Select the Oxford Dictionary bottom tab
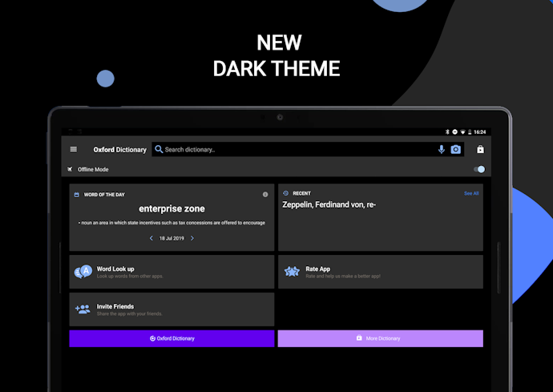 pyautogui.click(x=172, y=338)
